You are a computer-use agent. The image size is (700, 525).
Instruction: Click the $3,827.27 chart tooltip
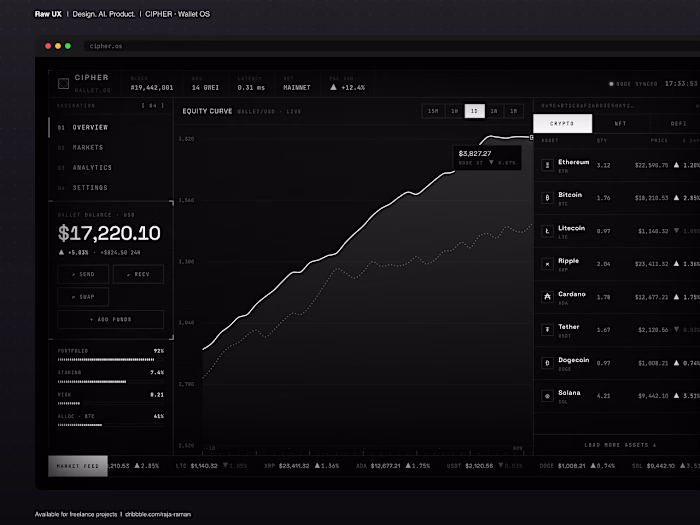(x=487, y=158)
